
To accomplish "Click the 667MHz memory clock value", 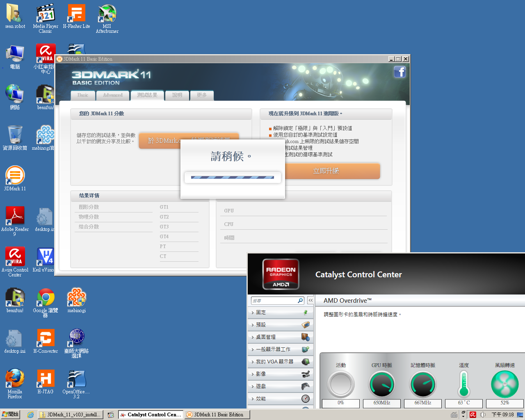I will [x=423, y=403].
